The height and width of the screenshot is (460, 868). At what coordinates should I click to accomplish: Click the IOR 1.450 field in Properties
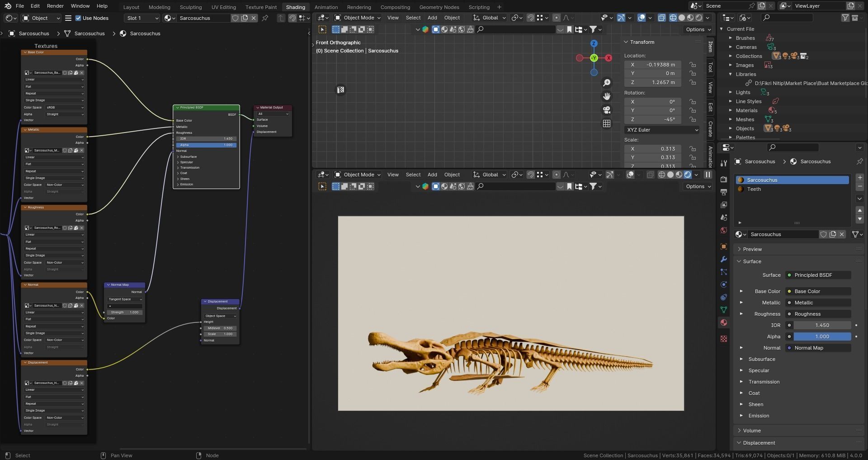(822, 325)
